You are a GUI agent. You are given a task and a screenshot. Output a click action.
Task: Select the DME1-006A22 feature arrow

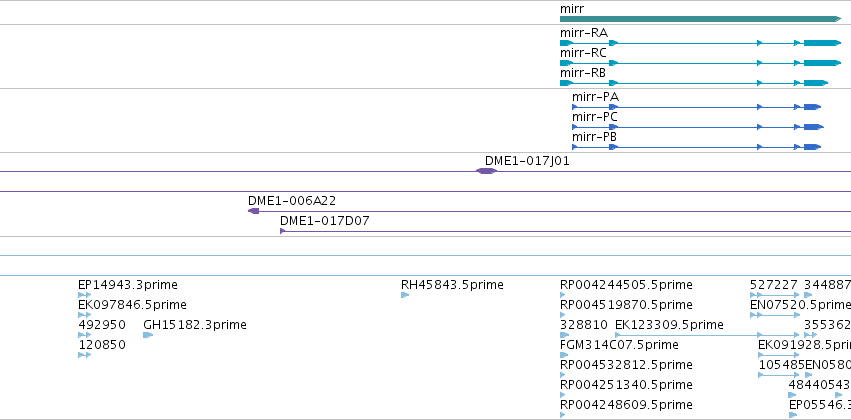(253, 211)
